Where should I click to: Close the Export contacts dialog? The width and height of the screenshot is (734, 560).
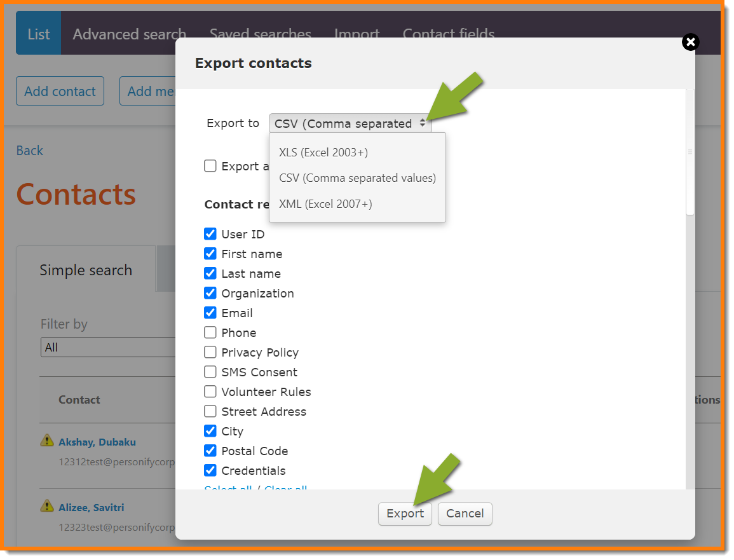(x=690, y=42)
